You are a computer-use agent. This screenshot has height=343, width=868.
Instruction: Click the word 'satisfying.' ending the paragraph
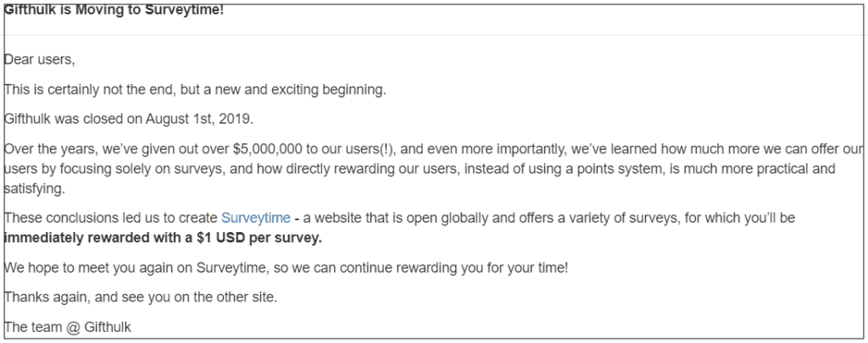34,189
